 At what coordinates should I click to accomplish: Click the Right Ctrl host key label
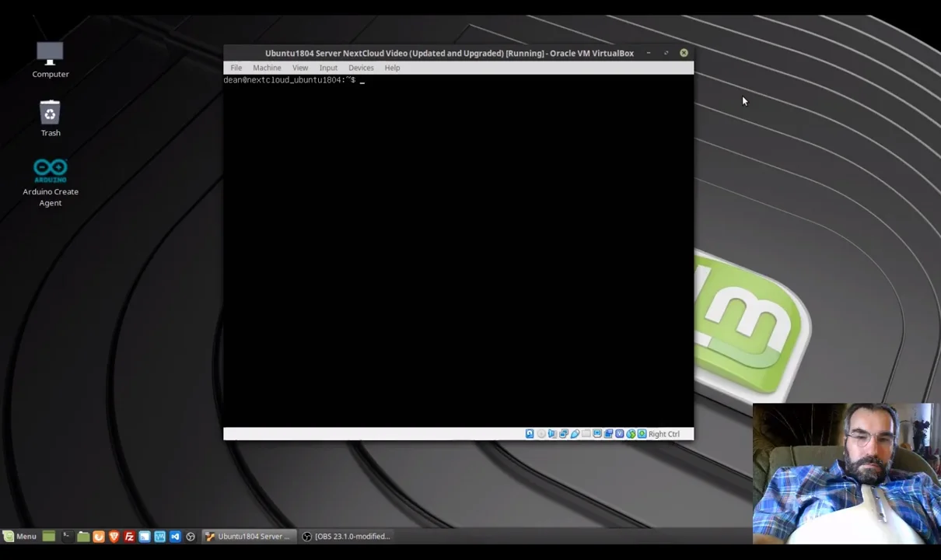663,434
